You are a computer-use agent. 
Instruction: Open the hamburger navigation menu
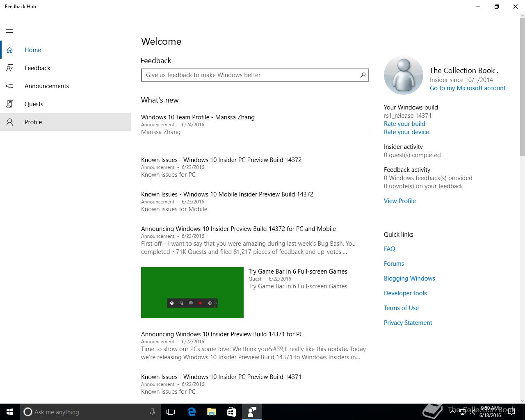click(9, 31)
